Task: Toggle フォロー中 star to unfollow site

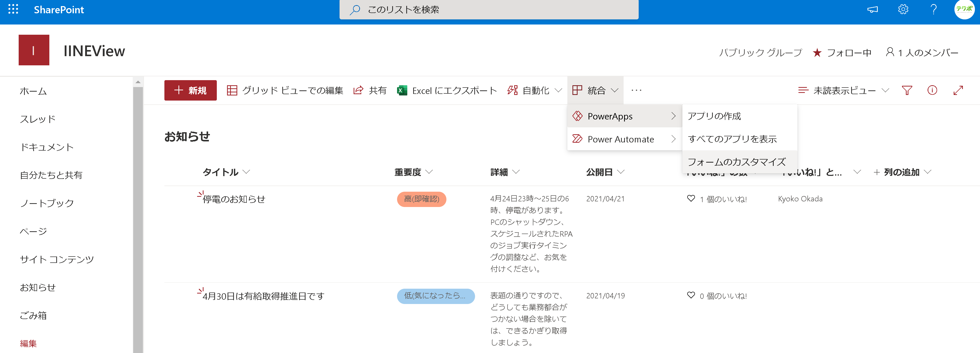Action: pos(817,53)
